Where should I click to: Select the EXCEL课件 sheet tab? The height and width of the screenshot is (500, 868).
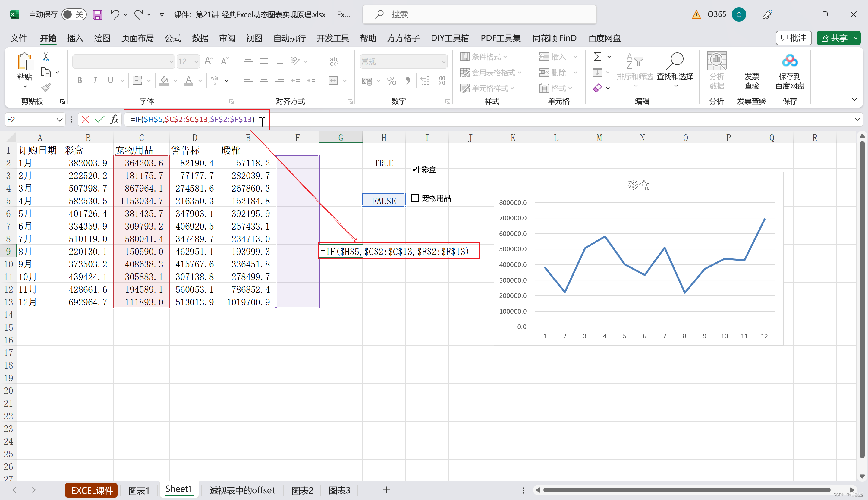[x=91, y=490]
